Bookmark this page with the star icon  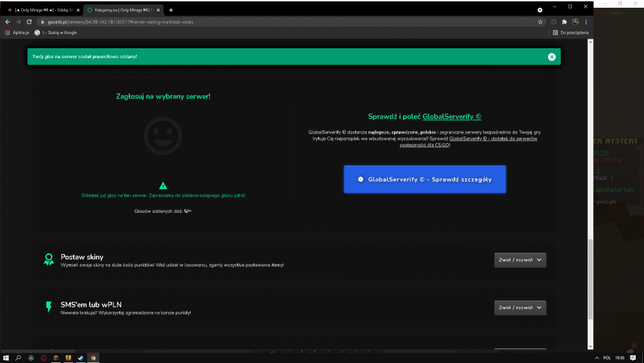(x=540, y=22)
